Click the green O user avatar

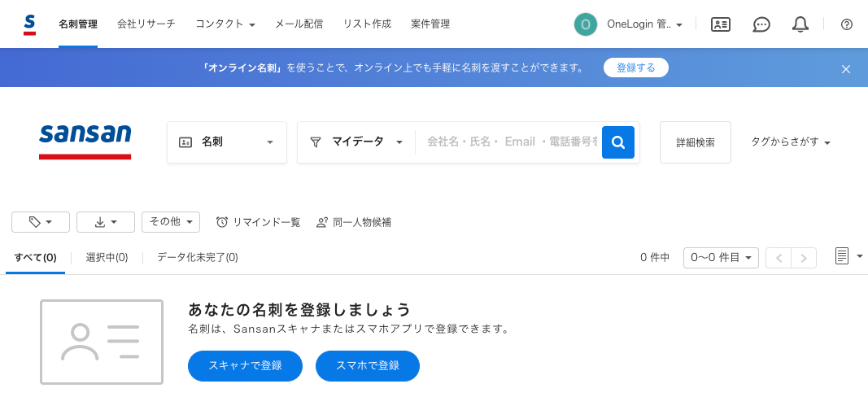586,24
